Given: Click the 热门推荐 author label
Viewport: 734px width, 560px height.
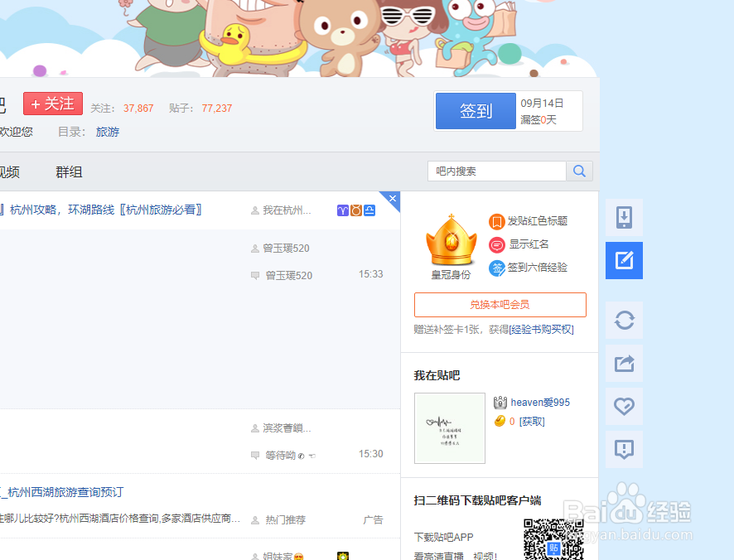Looking at the screenshot, I should 286,519.
